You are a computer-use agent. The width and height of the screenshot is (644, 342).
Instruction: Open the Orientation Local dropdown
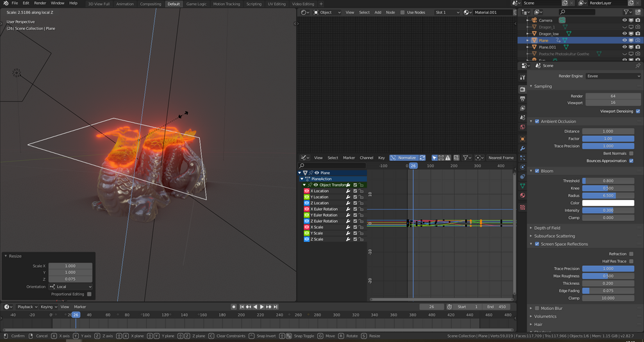[x=70, y=287]
